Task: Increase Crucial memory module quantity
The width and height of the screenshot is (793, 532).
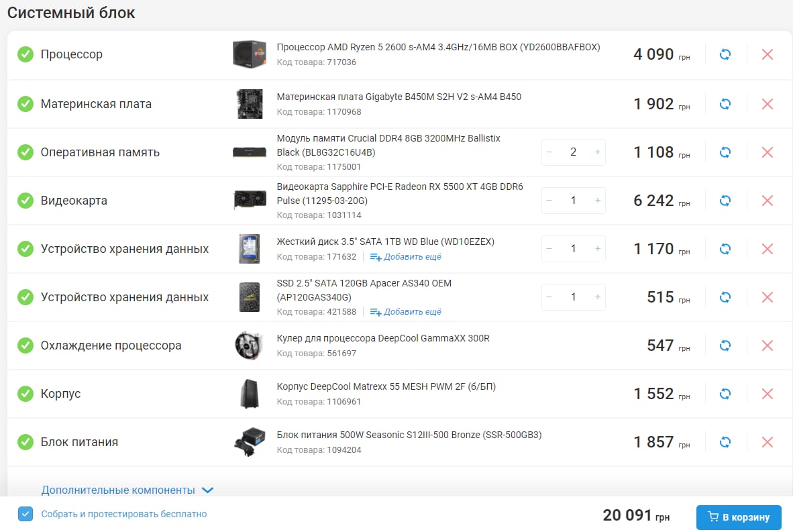Action: pos(597,152)
